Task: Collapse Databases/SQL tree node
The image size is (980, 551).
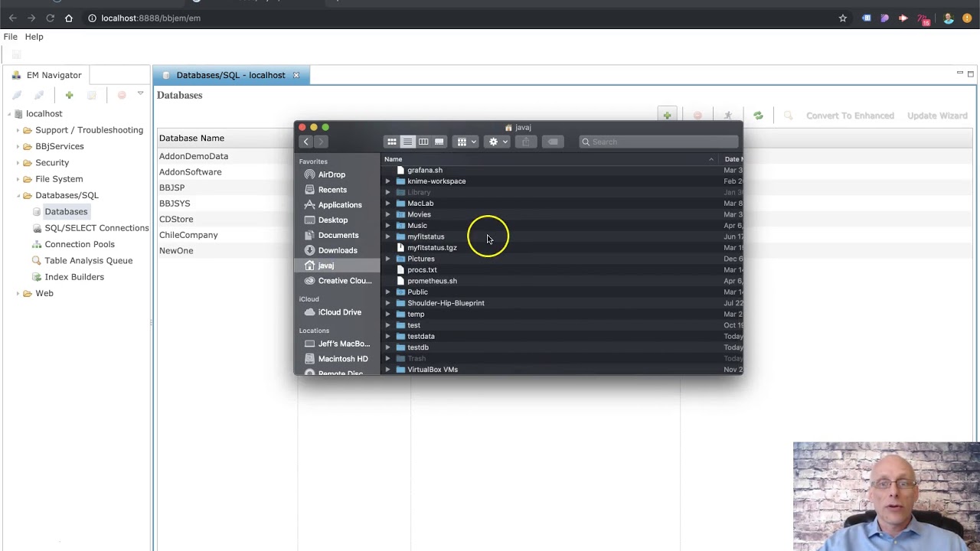Action: click(18, 195)
